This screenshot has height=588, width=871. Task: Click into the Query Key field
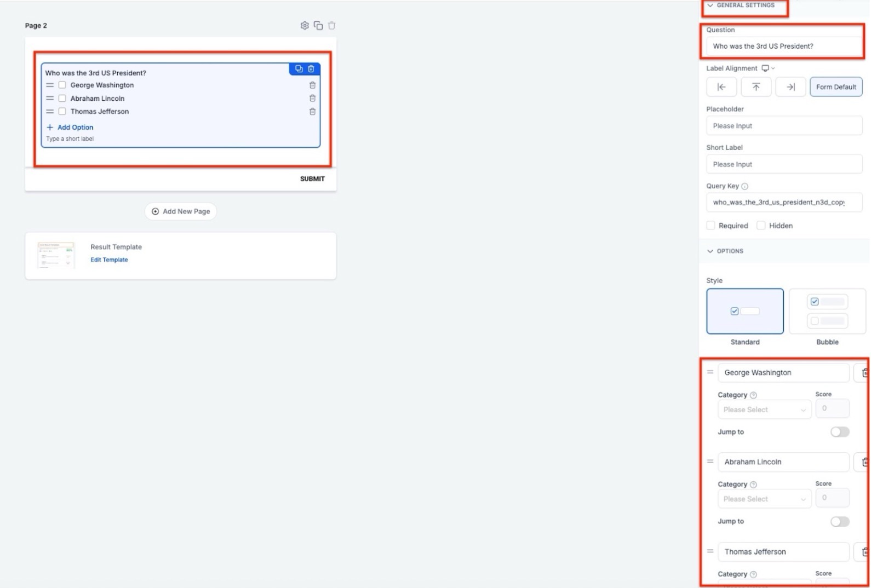point(784,203)
